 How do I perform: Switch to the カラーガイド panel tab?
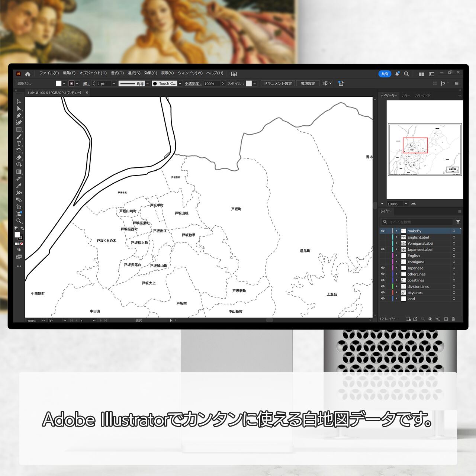(x=423, y=96)
